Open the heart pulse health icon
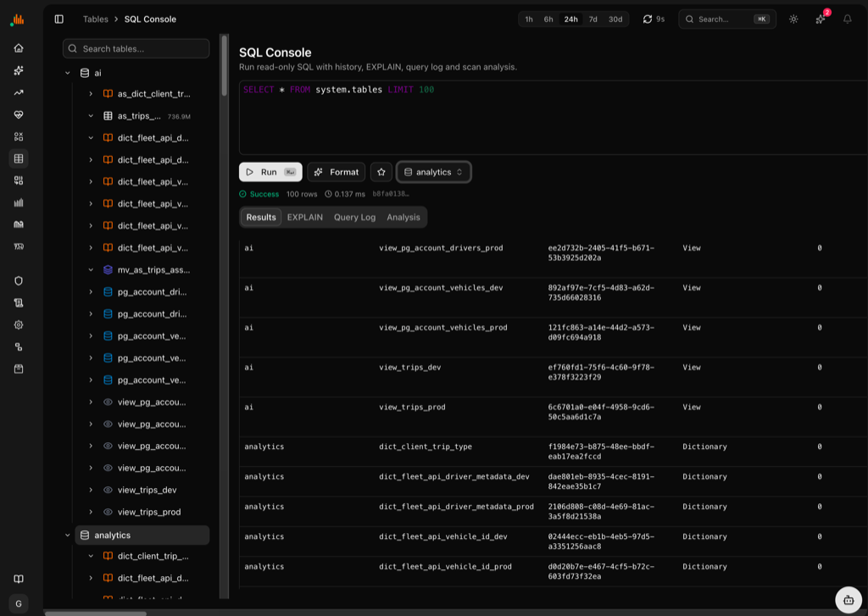Screen dimensions: 868x616 [19, 114]
